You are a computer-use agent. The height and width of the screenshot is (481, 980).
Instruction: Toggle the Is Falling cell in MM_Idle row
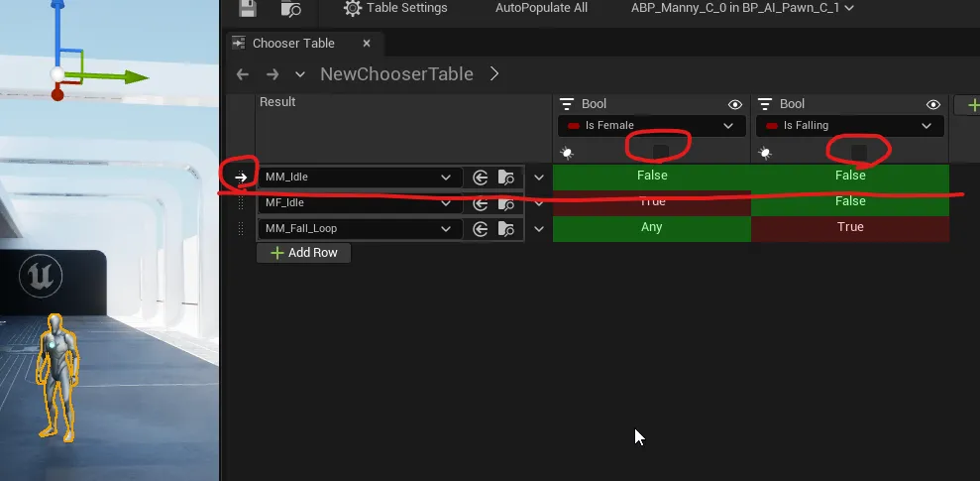pyautogui.click(x=850, y=177)
